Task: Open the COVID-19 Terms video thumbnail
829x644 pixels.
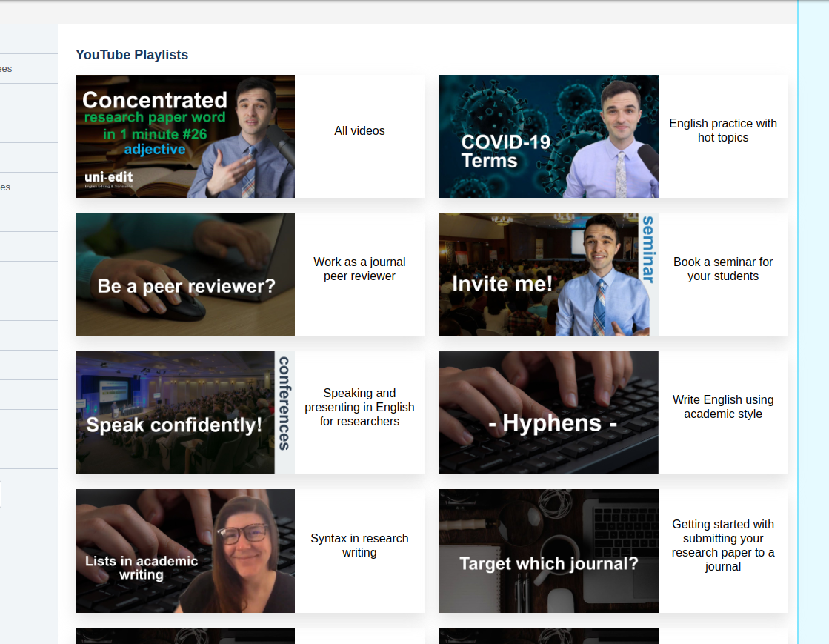Action: 549,136
